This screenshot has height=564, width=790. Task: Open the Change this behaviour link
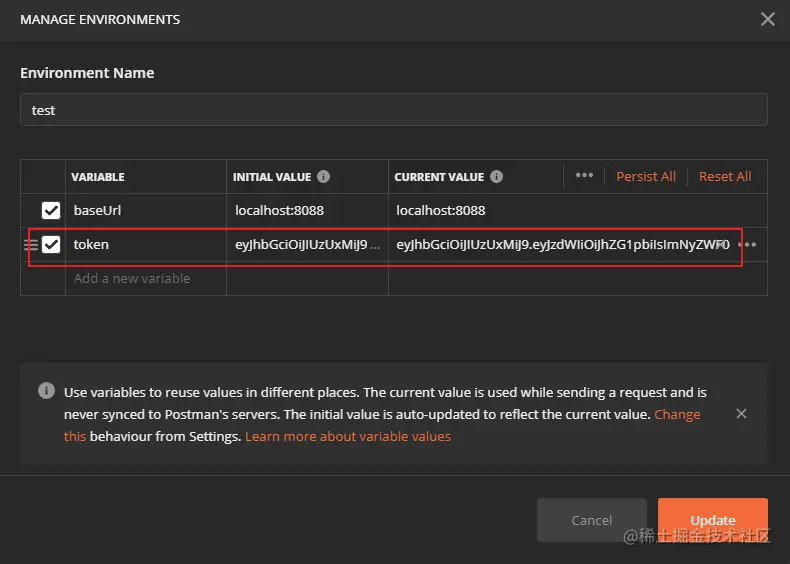[677, 414]
